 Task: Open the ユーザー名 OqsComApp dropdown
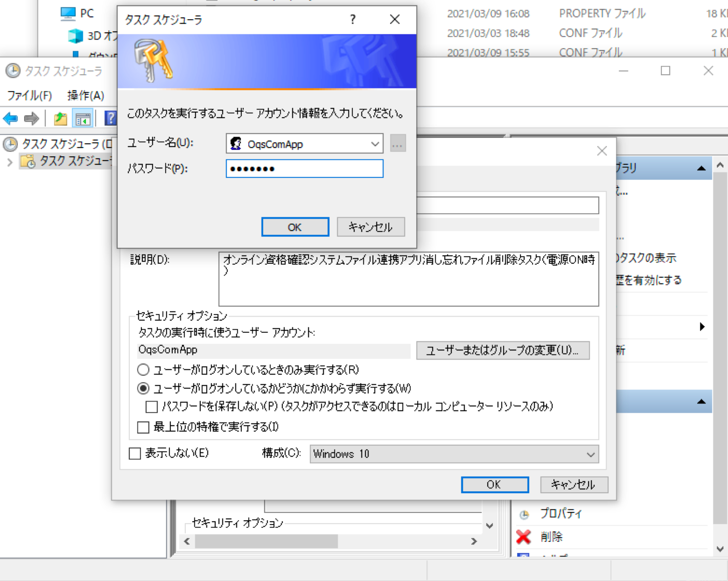374,144
